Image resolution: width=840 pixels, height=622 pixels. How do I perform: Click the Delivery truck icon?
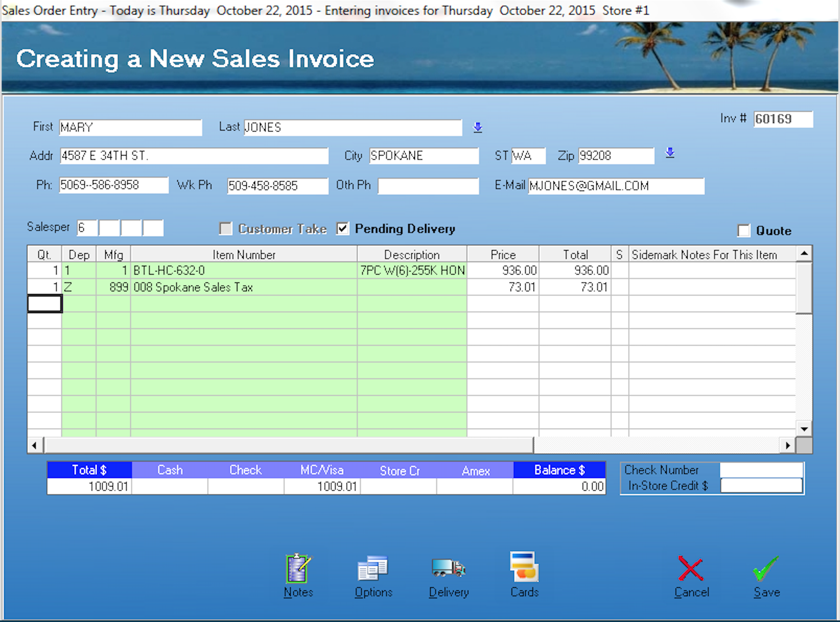(448, 568)
